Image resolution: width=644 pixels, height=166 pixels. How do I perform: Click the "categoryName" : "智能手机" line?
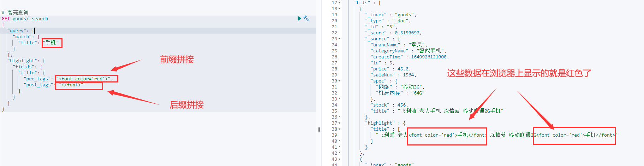click(409, 51)
